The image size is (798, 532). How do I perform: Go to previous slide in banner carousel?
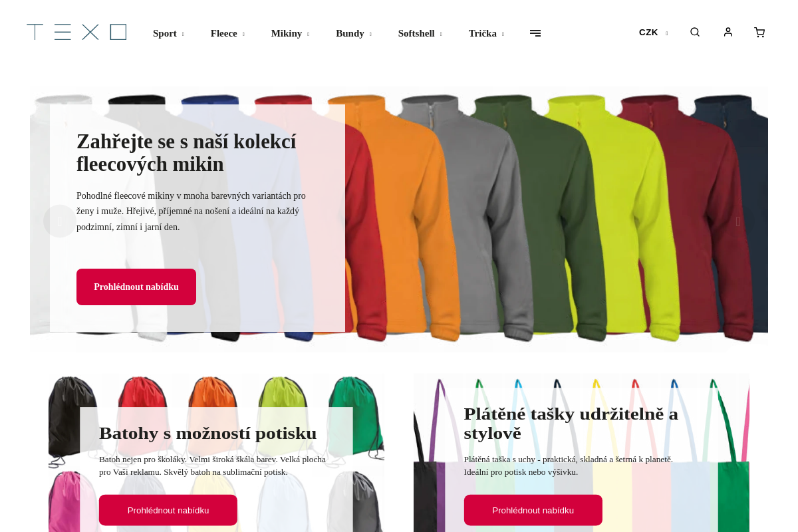point(60,221)
